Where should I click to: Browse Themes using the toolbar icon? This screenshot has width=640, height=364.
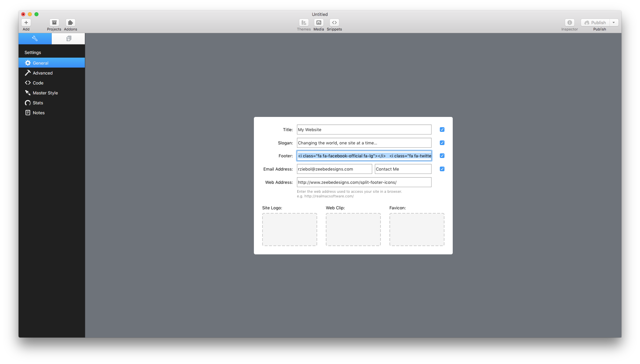(x=304, y=25)
